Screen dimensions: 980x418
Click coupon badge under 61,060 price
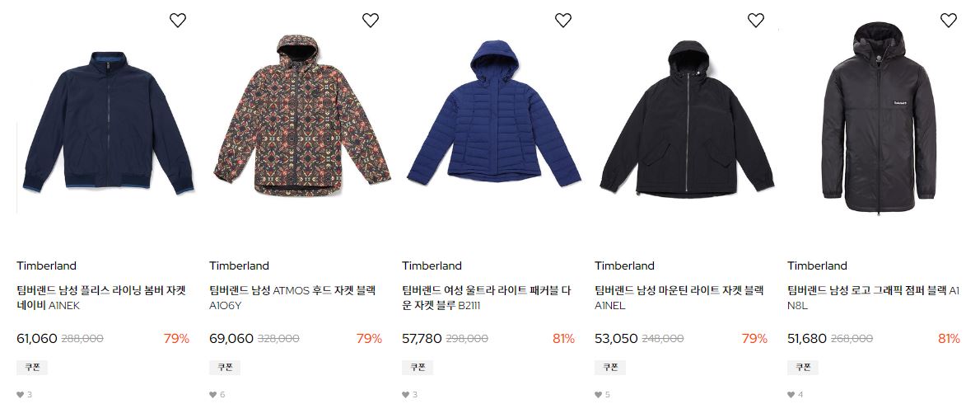(32, 368)
